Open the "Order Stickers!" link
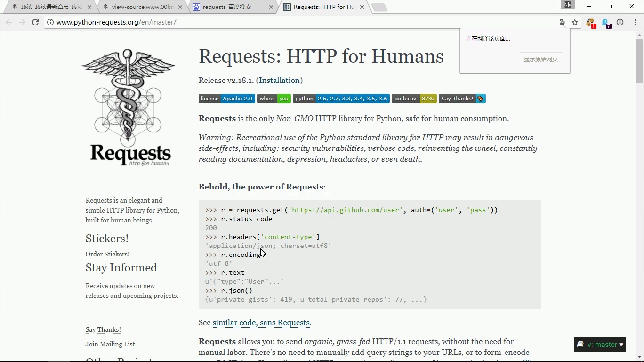 pos(107,254)
